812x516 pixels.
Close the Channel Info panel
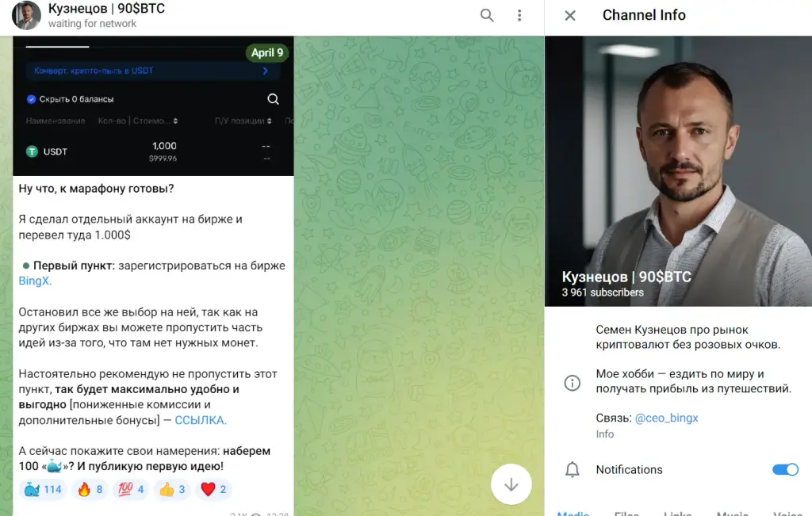coord(570,16)
